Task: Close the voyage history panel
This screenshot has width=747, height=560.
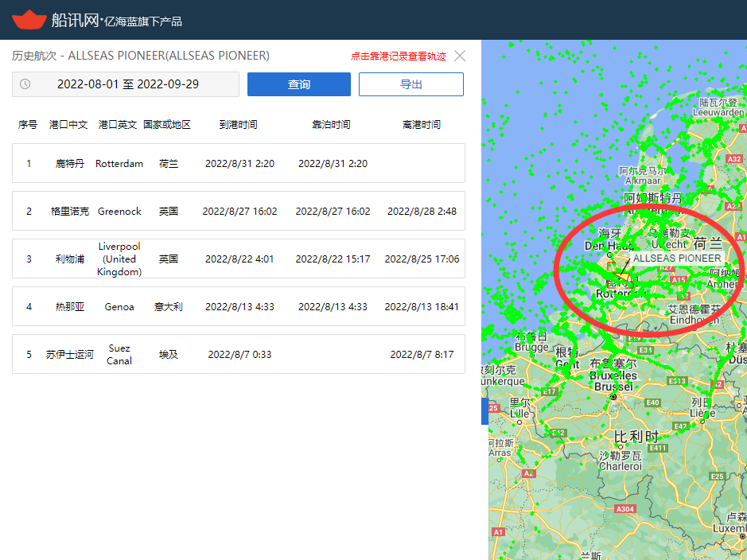Action: pyautogui.click(x=460, y=56)
